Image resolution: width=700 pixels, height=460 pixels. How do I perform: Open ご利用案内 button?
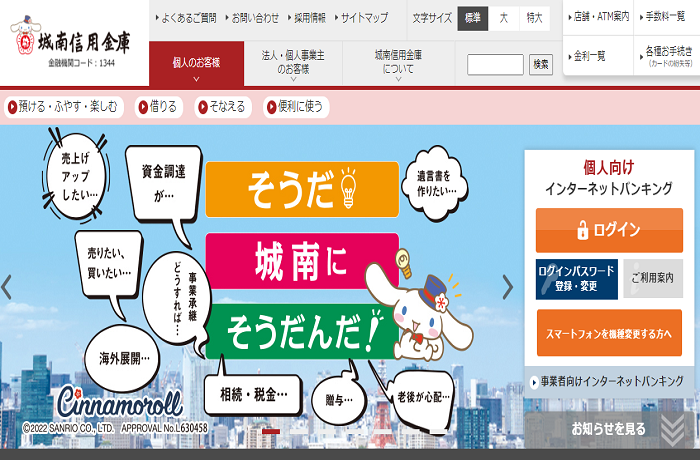click(x=653, y=279)
